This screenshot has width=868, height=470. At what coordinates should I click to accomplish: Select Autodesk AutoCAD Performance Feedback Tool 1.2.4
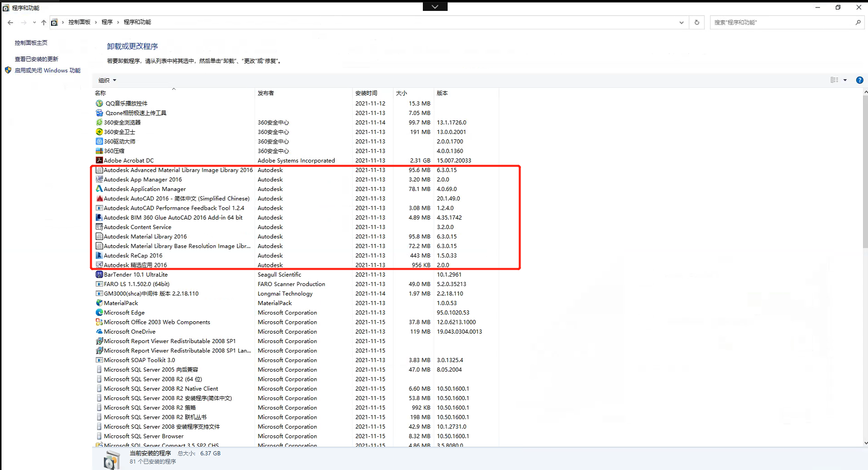(296, 208)
